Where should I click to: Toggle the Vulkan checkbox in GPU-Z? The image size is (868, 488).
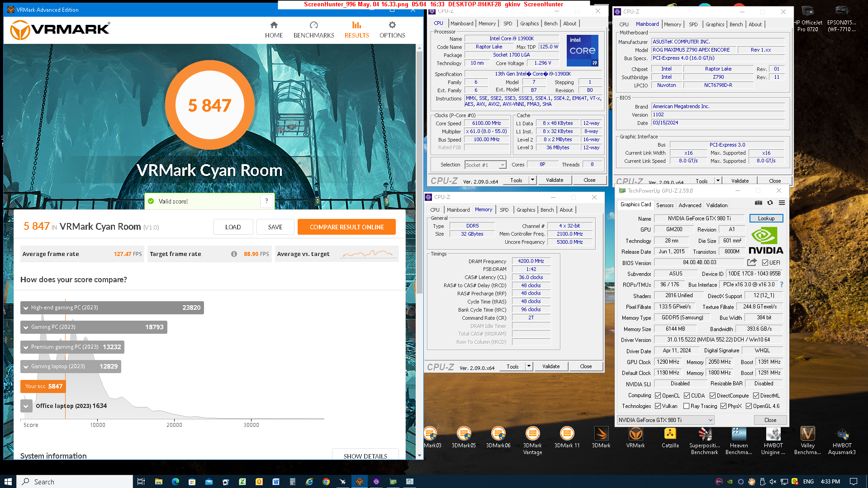pos(658,406)
